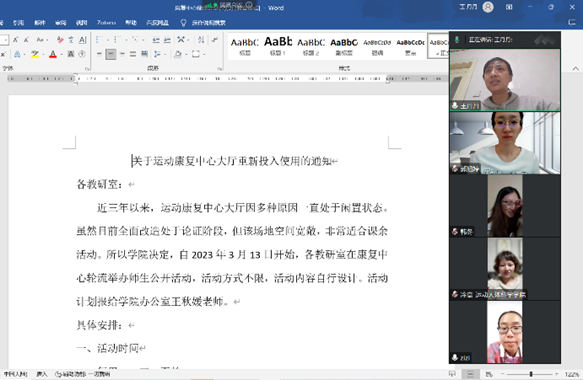Screen dimensions: 583x380
Task: Click the Sort (A-Z) icon in paragraph group
Action: click(x=201, y=39)
